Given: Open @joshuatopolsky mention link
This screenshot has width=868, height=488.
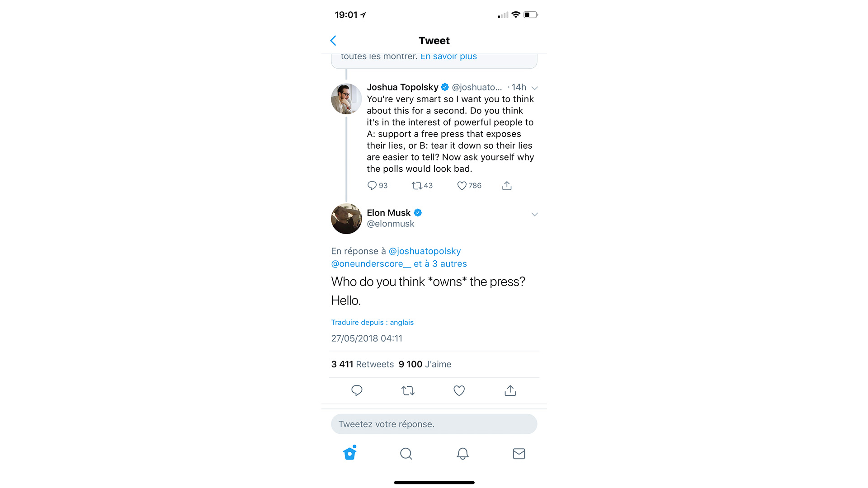Looking at the screenshot, I should click(x=425, y=251).
